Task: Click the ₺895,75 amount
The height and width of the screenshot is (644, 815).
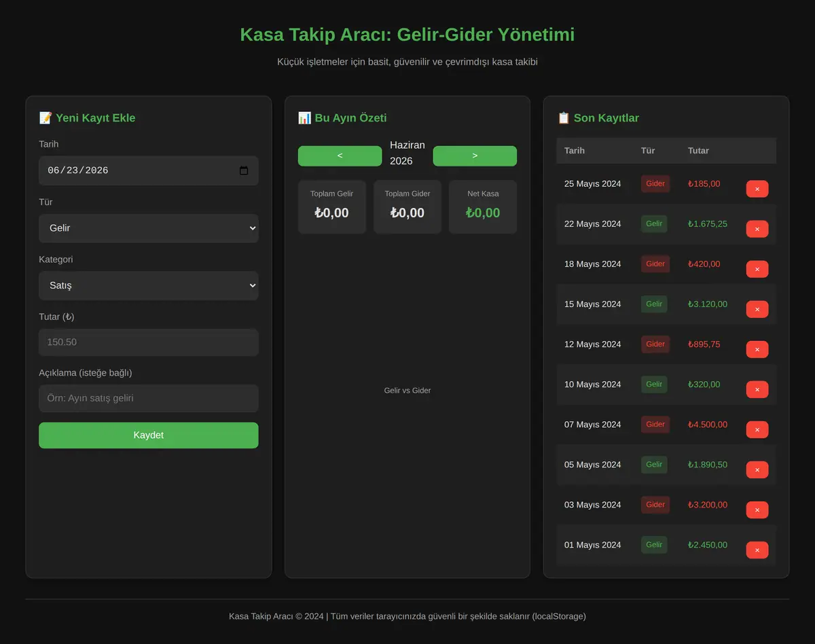Action: click(x=704, y=344)
